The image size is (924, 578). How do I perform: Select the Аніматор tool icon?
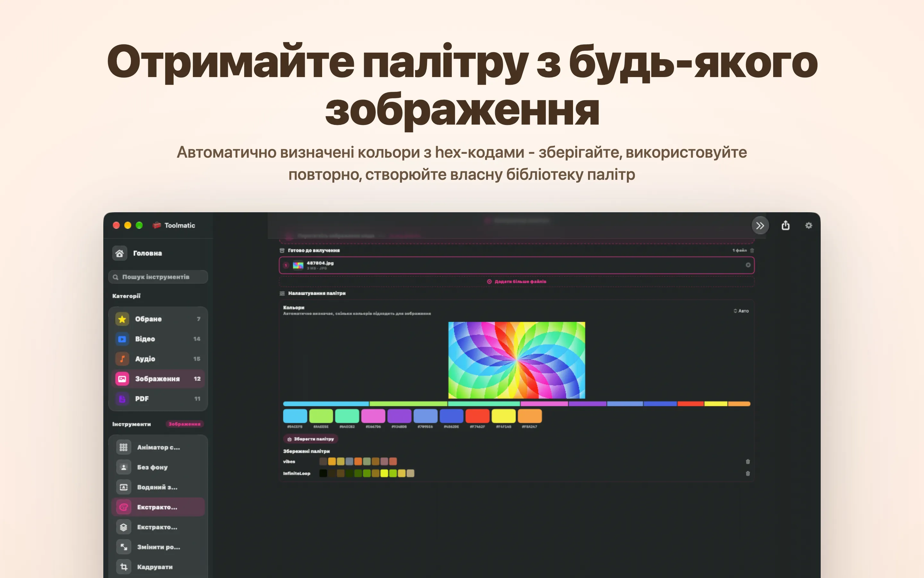(124, 447)
